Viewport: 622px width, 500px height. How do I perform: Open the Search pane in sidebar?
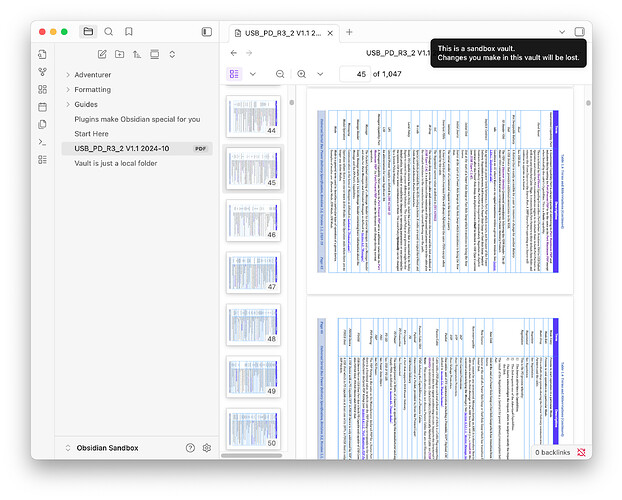tap(109, 32)
